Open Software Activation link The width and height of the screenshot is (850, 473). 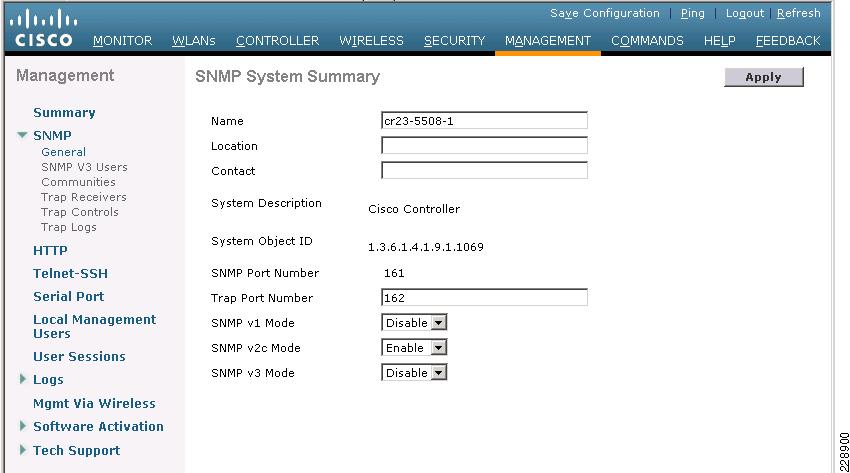pos(98,426)
